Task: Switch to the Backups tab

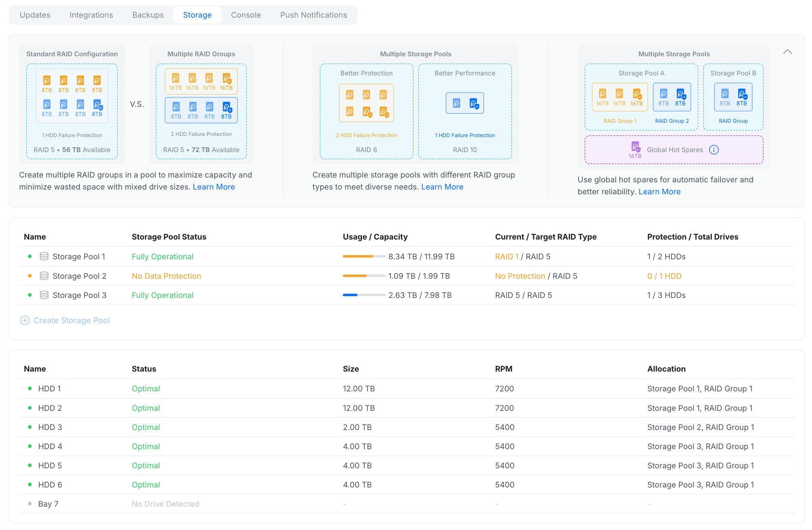Action: 148,15
